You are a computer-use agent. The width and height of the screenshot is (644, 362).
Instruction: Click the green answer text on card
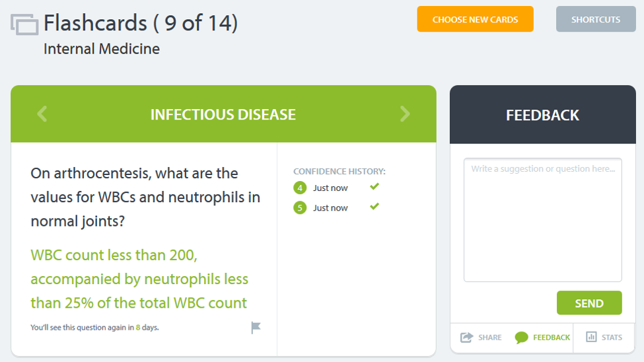(139, 279)
